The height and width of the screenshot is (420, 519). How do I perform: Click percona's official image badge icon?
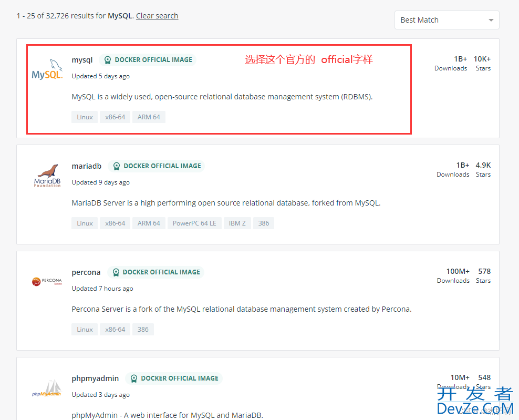[x=116, y=272]
